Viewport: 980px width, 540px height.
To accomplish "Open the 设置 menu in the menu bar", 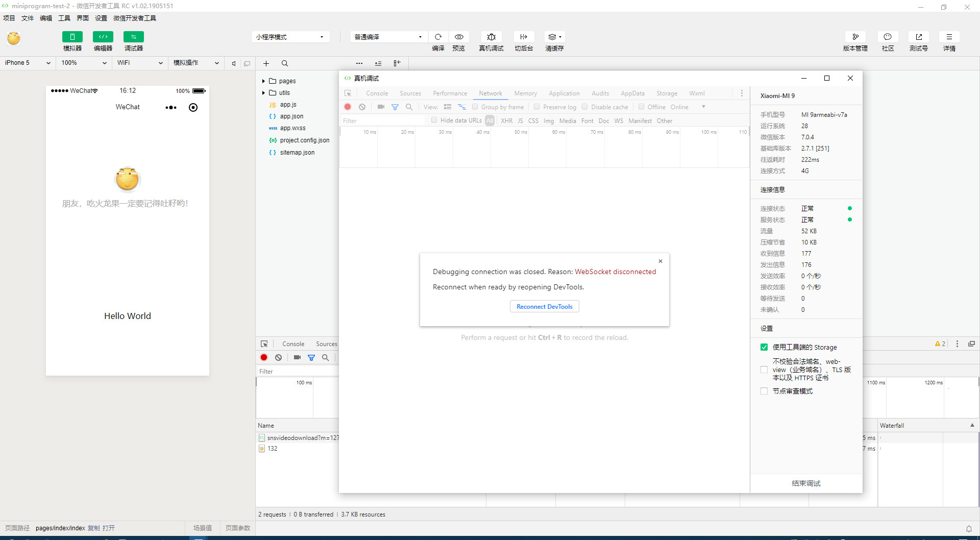I will coord(101,18).
